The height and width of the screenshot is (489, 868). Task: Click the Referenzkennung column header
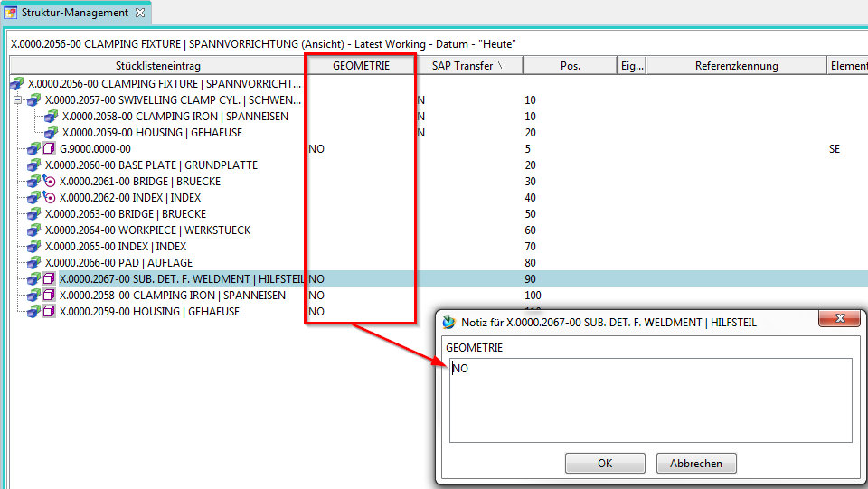(736, 66)
